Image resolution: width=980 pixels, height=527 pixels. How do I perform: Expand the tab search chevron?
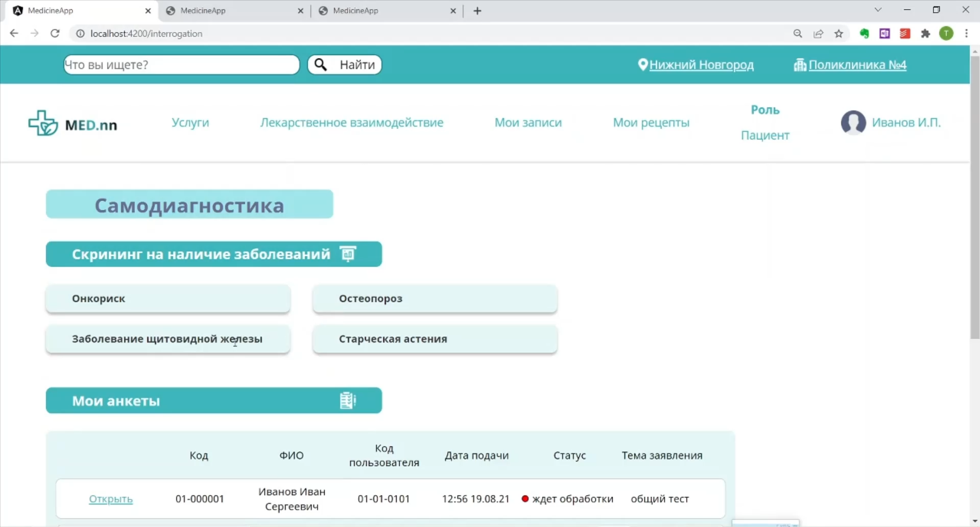[878, 10]
